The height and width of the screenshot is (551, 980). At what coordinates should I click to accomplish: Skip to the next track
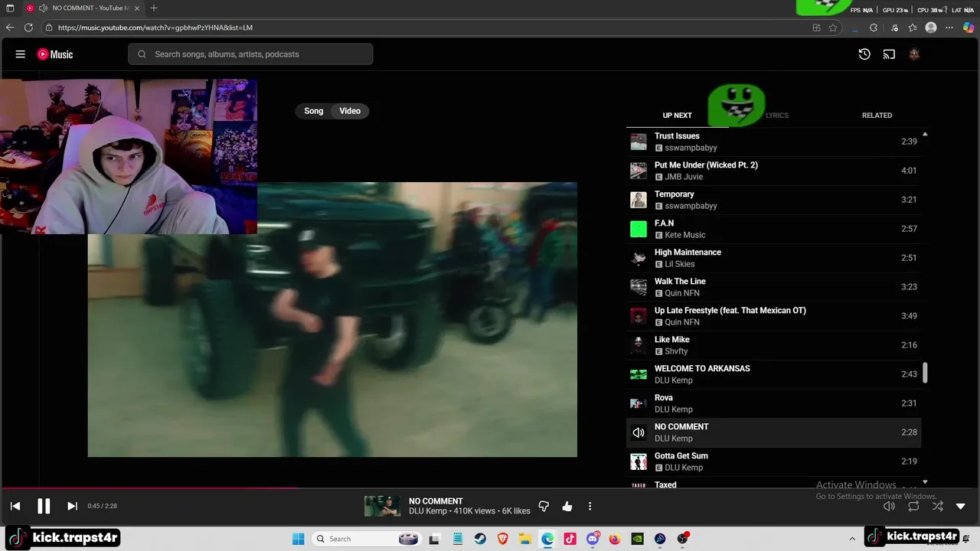pyautogui.click(x=72, y=506)
